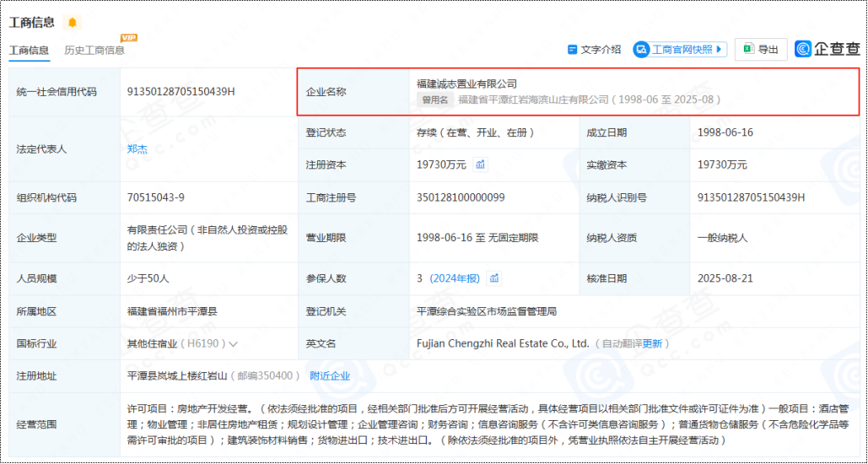
Task: Click the chart icon beside 2024年报
Action: coord(494,278)
